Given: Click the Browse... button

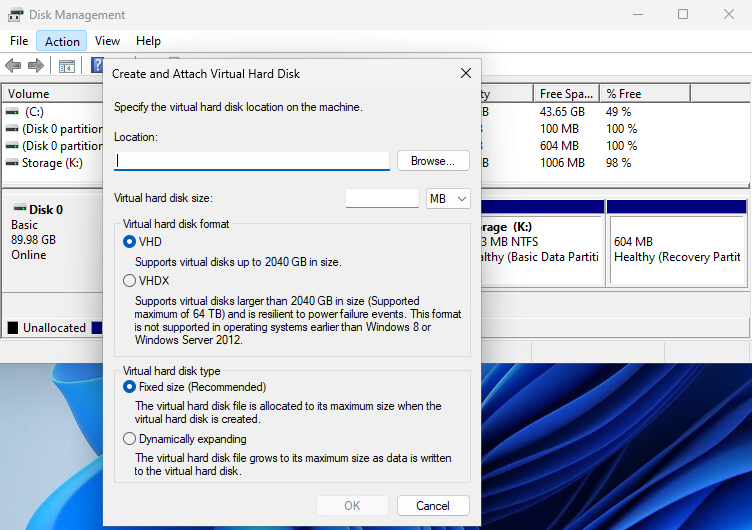Looking at the screenshot, I should coord(433,161).
